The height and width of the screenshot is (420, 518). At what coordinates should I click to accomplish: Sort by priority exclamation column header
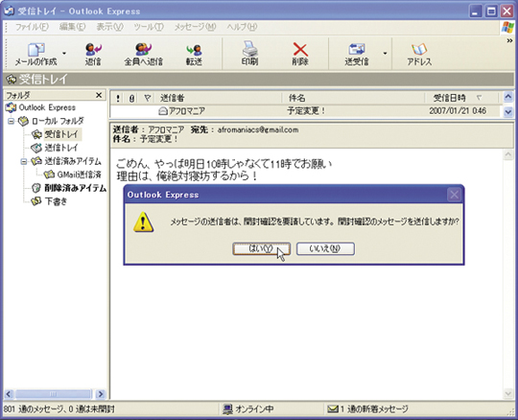118,98
